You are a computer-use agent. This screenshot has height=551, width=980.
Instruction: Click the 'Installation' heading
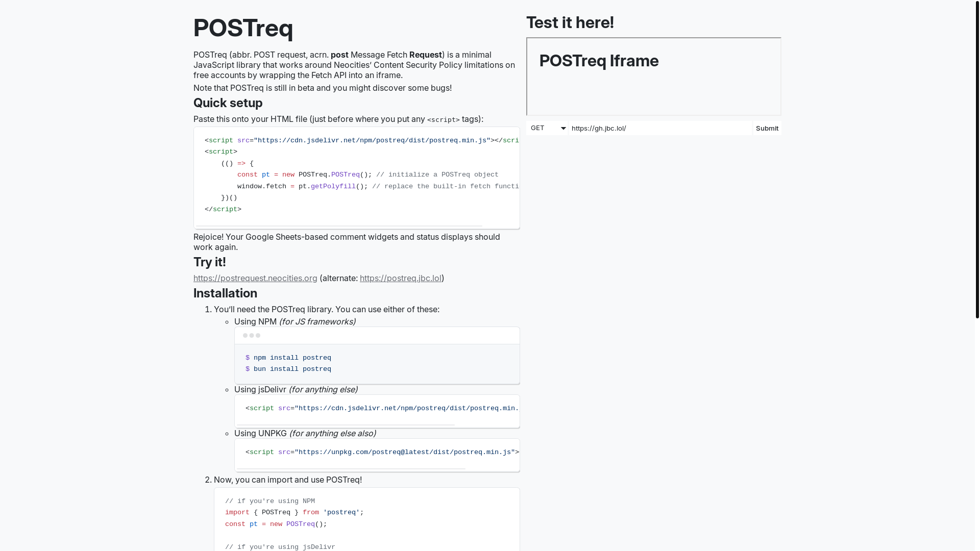click(x=225, y=293)
